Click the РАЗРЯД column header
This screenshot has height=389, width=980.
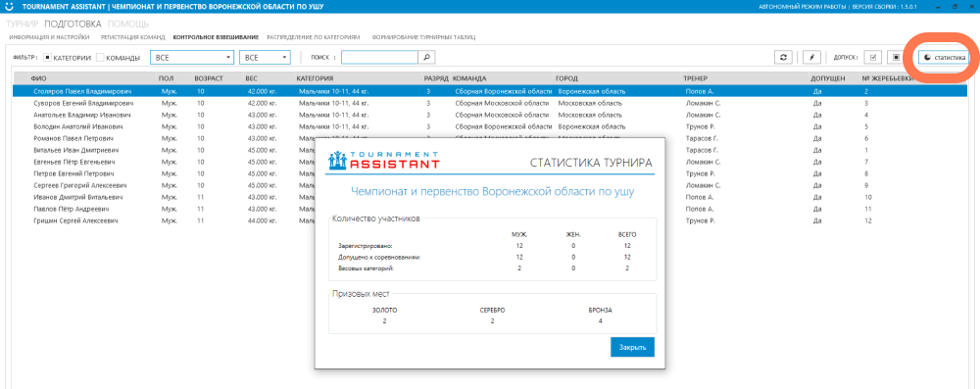coord(436,78)
